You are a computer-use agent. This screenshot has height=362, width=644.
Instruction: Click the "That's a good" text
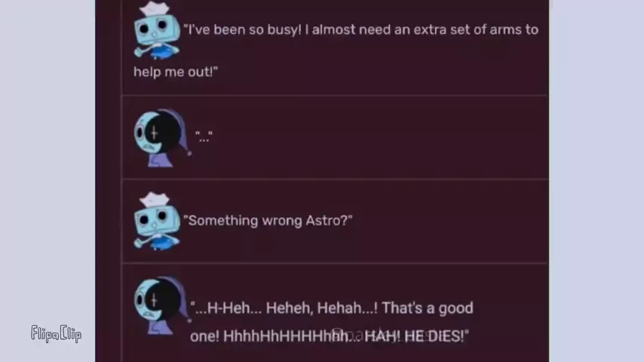pos(428,308)
